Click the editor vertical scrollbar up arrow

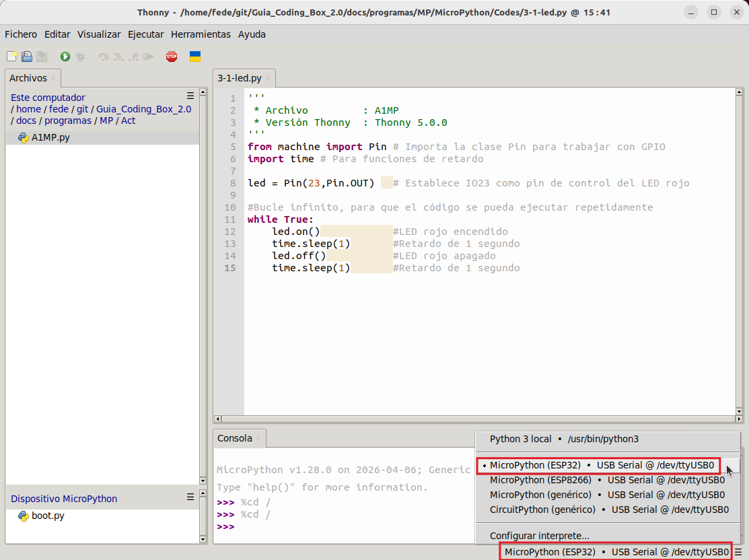[739, 92]
